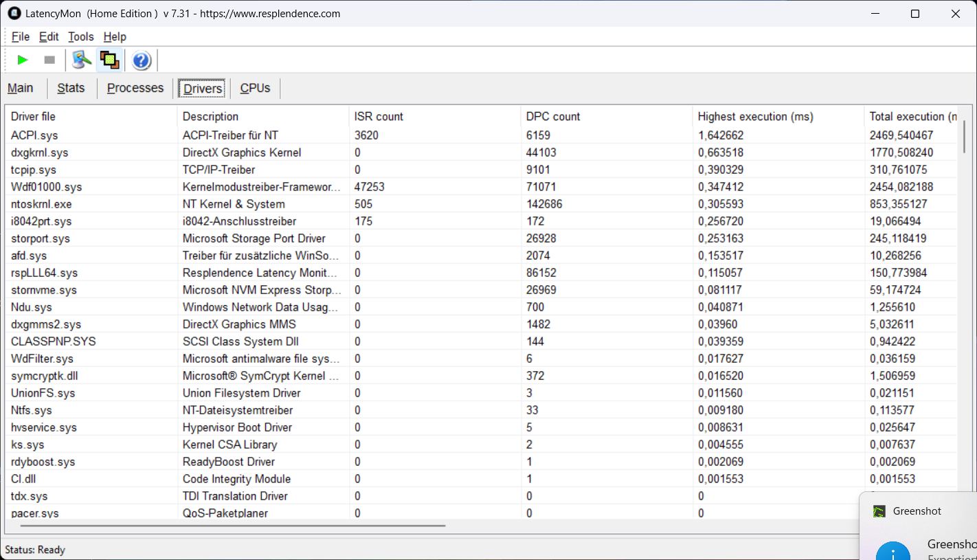
Task: Select the rdyboost.sys driver row
Action: tap(481, 462)
